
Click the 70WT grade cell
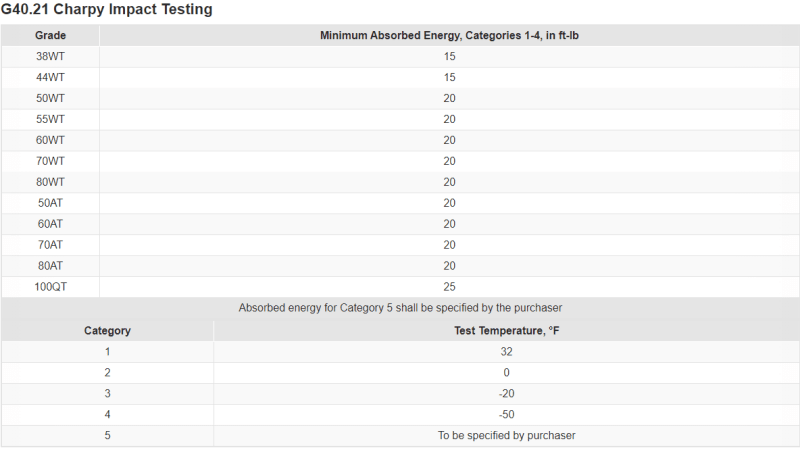pos(51,161)
